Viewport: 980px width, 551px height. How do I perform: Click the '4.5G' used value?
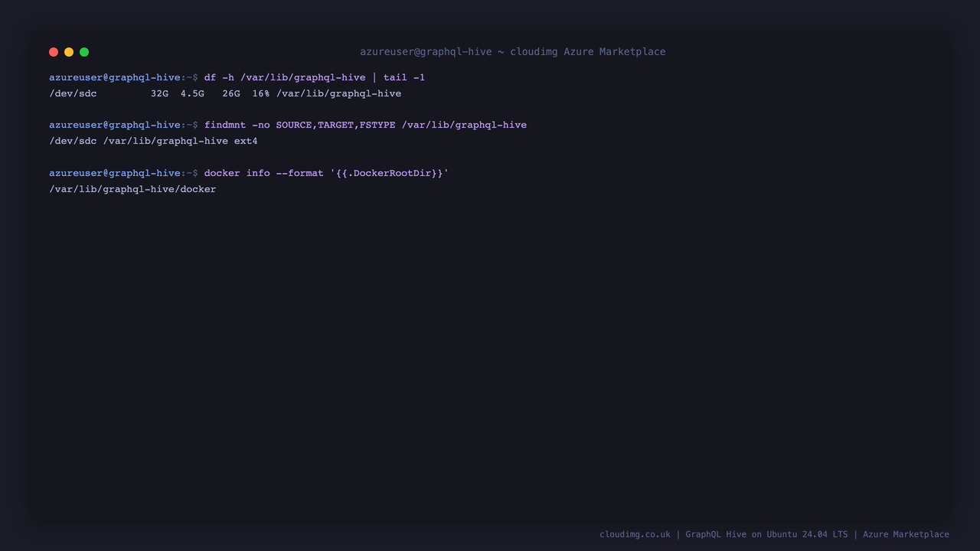point(192,93)
